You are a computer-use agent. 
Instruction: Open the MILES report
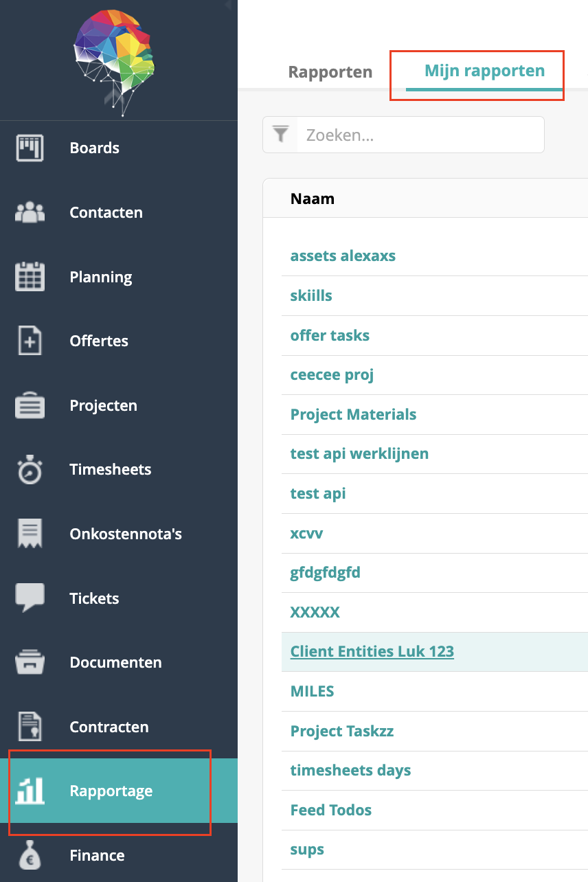click(312, 691)
